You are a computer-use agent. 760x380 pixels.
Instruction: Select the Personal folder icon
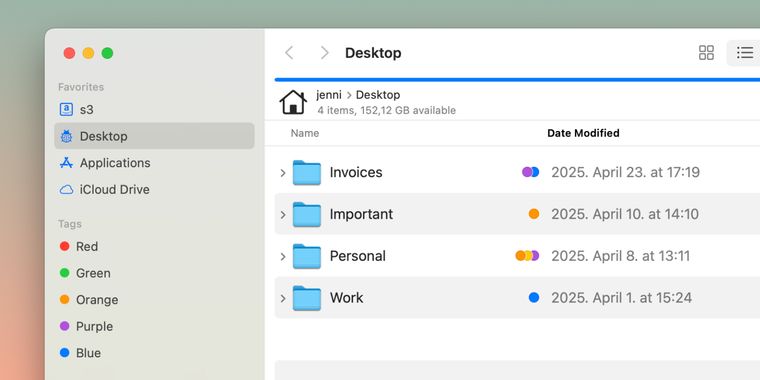point(307,256)
